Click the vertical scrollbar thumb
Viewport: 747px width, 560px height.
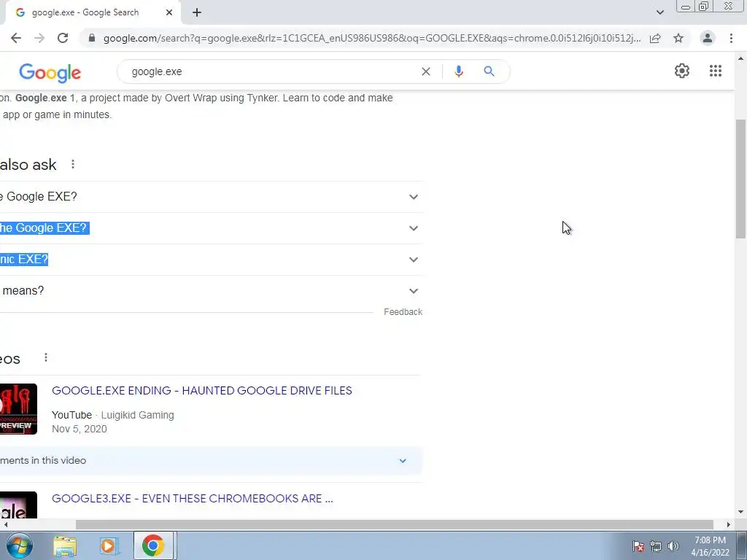click(740, 179)
